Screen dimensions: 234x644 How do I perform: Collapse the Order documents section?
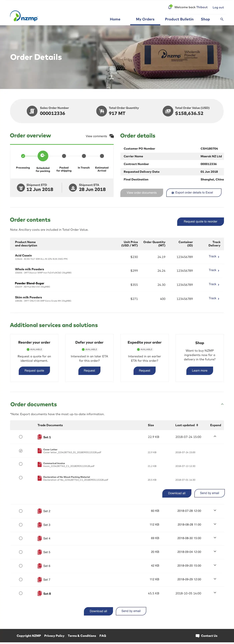click(x=222, y=404)
